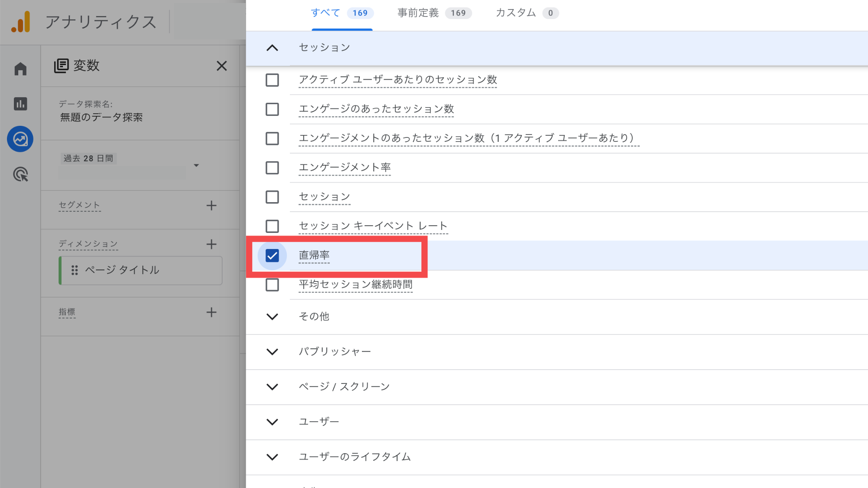Add a metric via 指標 plus icon

click(211, 312)
